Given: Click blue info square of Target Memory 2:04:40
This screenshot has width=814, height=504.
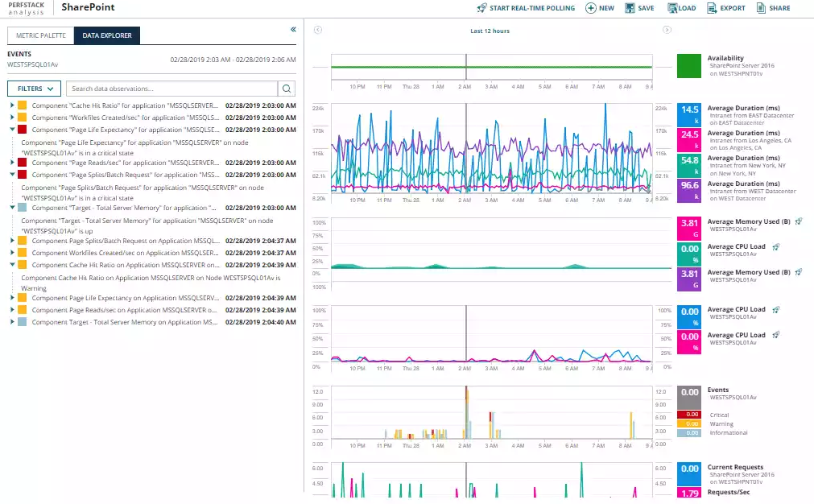Looking at the screenshot, I should (23, 322).
